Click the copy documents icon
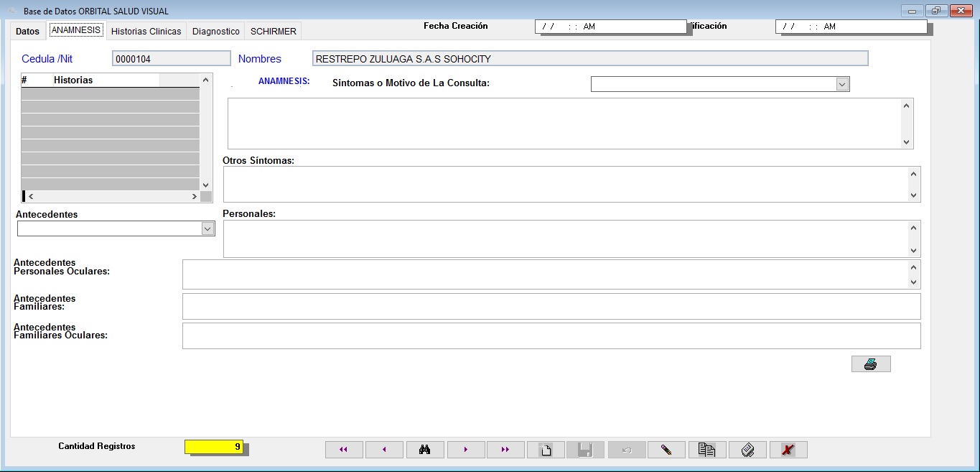Screen dimensions: 980x472 pyautogui.click(x=707, y=450)
